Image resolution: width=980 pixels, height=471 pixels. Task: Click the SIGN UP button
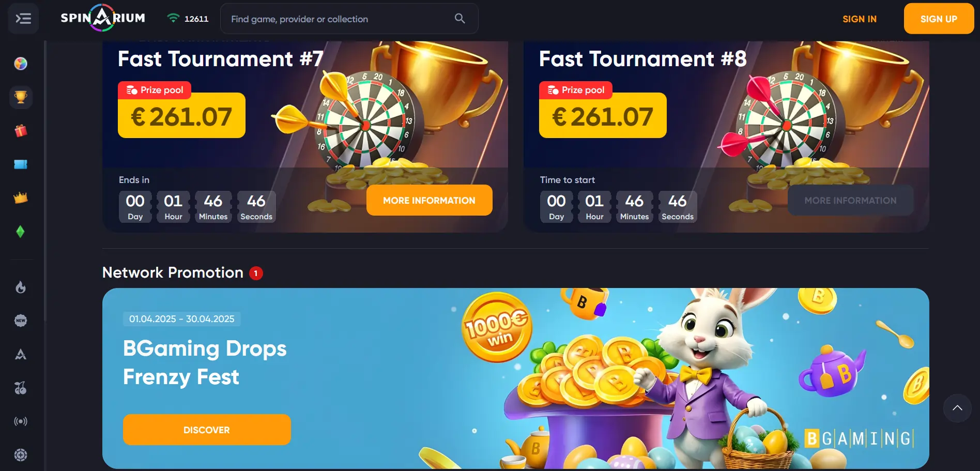tap(939, 19)
